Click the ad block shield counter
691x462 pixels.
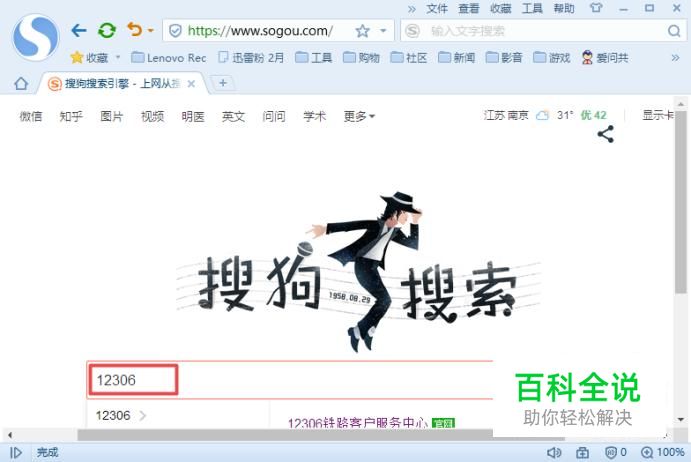tap(616, 452)
